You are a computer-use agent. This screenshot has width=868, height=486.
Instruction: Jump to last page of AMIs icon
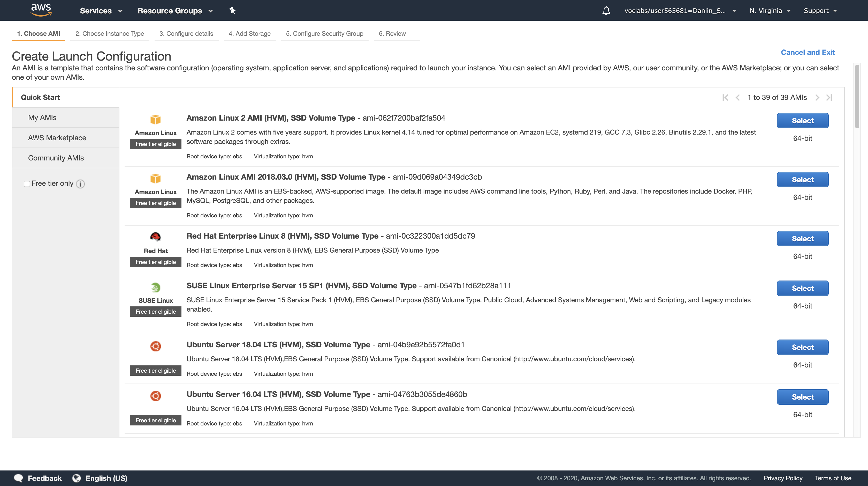tap(829, 98)
